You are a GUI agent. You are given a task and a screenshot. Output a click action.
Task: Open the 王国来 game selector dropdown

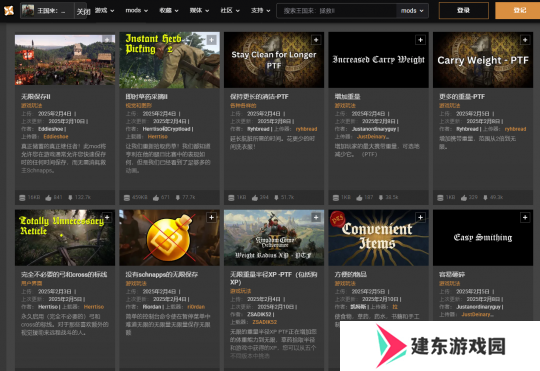(x=47, y=11)
